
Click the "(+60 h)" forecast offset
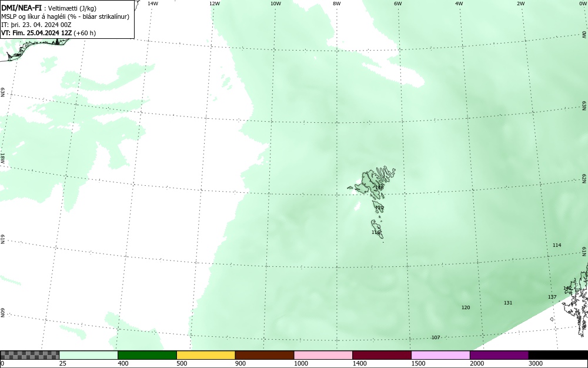pyautogui.click(x=85, y=33)
